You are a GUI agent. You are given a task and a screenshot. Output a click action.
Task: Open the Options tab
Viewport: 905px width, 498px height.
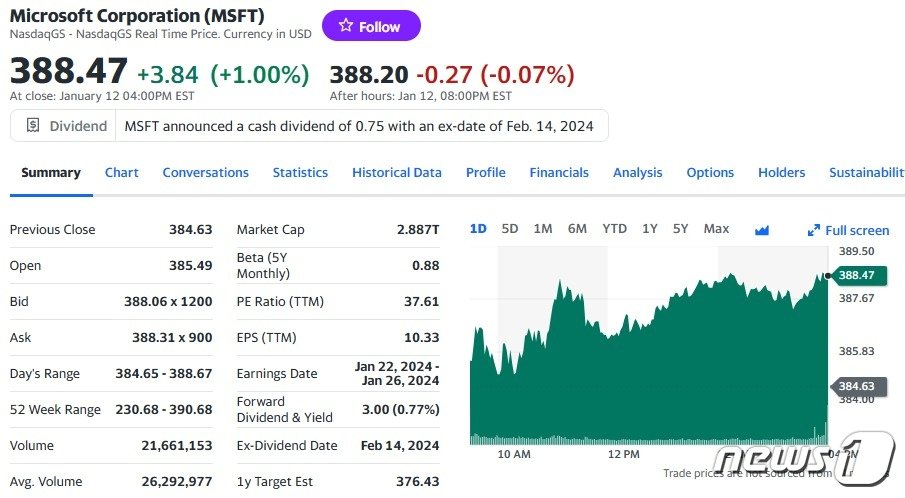click(x=710, y=172)
